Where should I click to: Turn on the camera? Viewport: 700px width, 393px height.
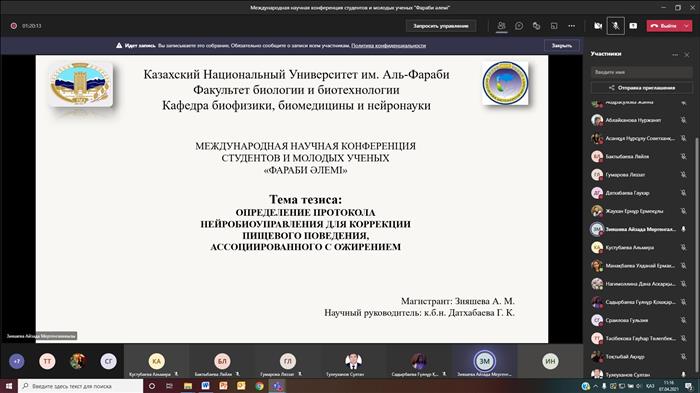coord(598,26)
